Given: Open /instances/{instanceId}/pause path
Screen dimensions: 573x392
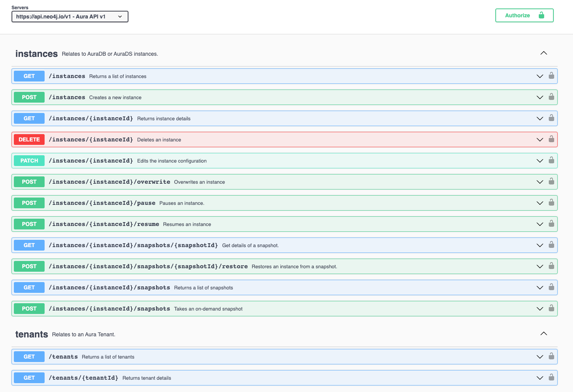Looking at the screenshot, I should (102, 203).
